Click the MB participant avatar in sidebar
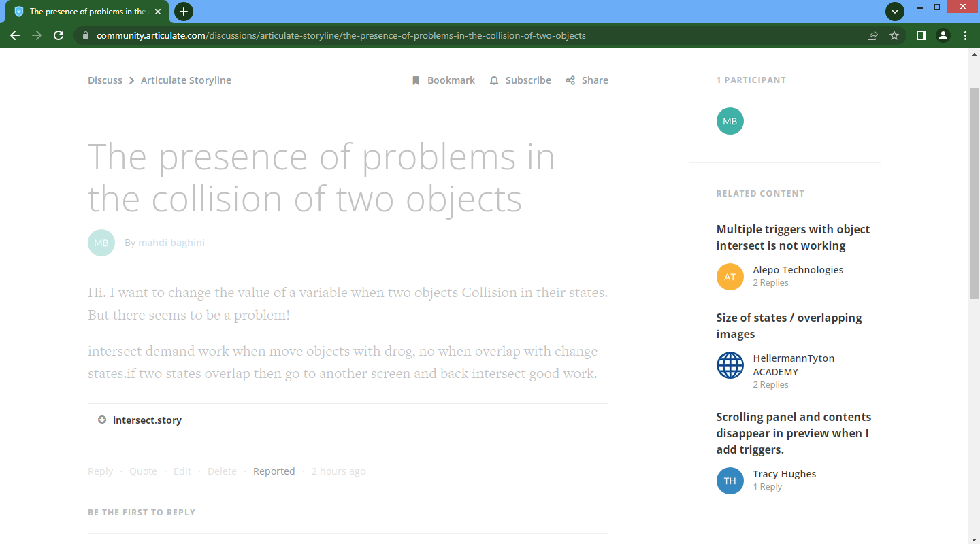Image resolution: width=980 pixels, height=544 pixels. point(730,121)
